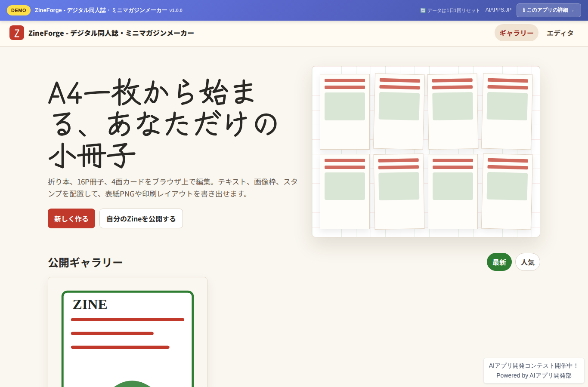The height and width of the screenshot is (387, 588).
Task: Click the A4一枚から始まる headline
Action: [164, 124]
